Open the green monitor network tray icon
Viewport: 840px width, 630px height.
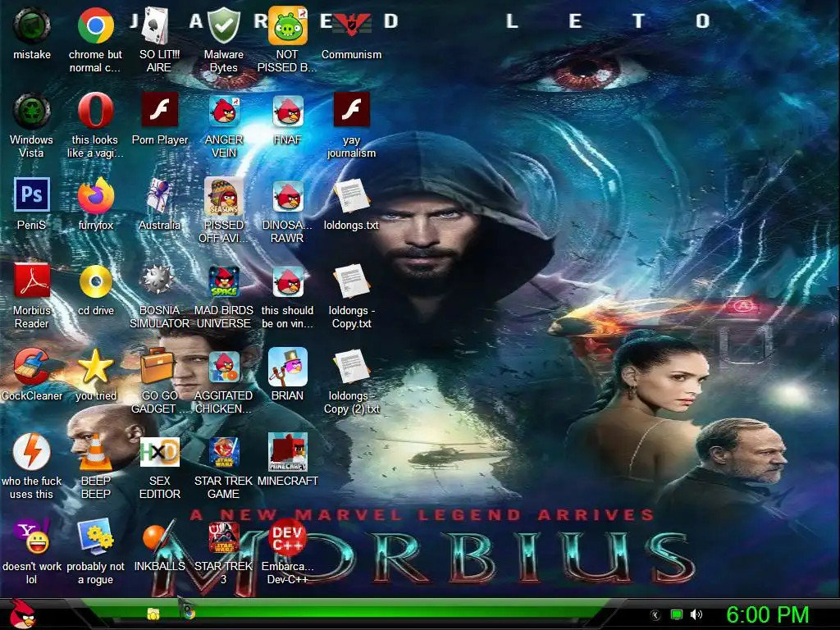click(677, 615)
